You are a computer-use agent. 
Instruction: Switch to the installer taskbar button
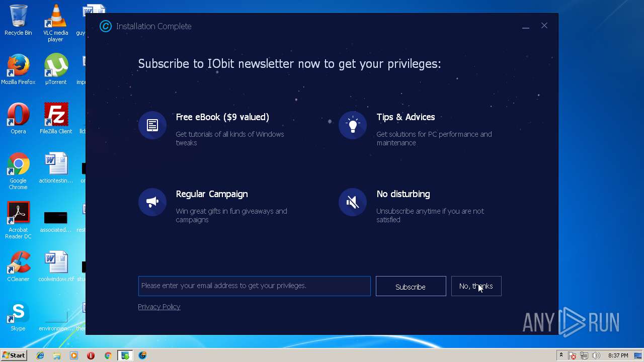point(125,355)
